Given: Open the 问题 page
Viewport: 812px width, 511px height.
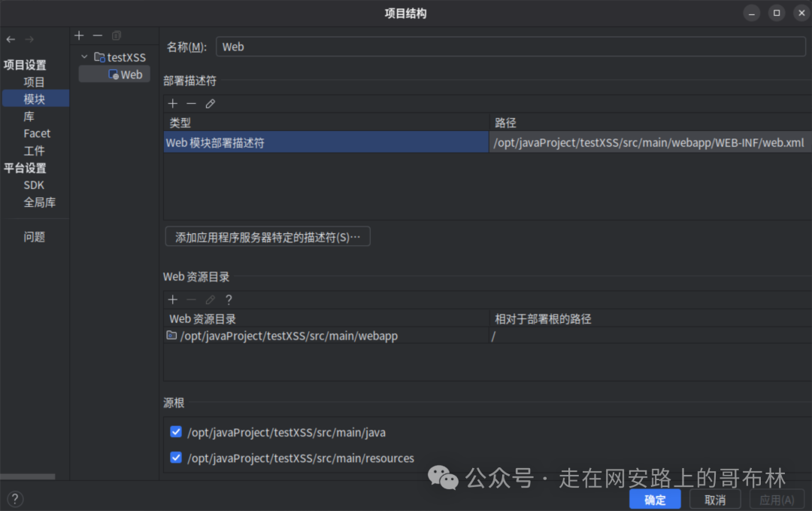Looking at the screenshot, I should [34, 237].
